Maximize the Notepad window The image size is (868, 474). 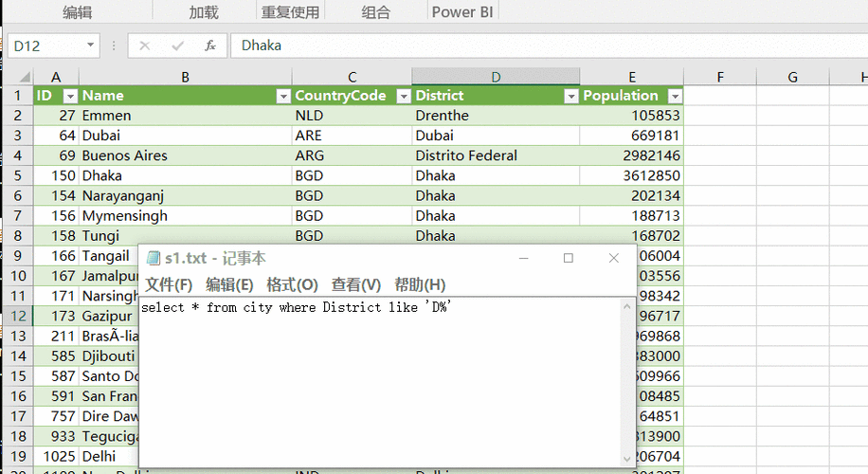(568, 258)
